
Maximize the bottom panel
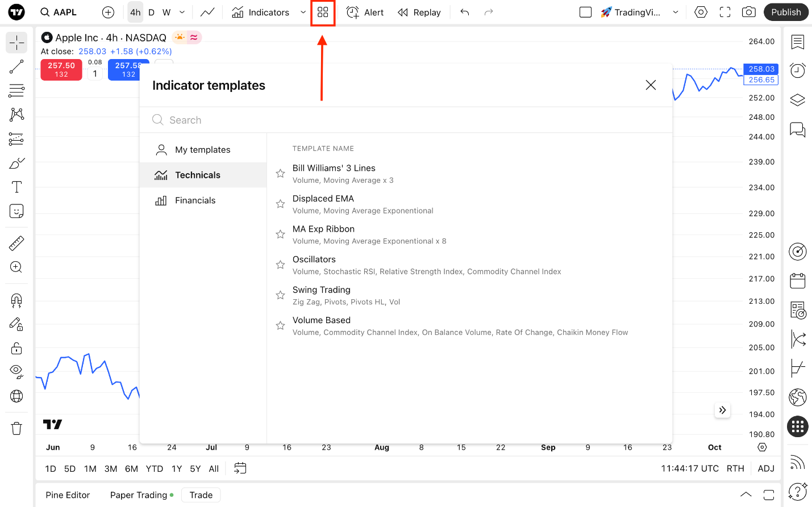click(769, 495)
